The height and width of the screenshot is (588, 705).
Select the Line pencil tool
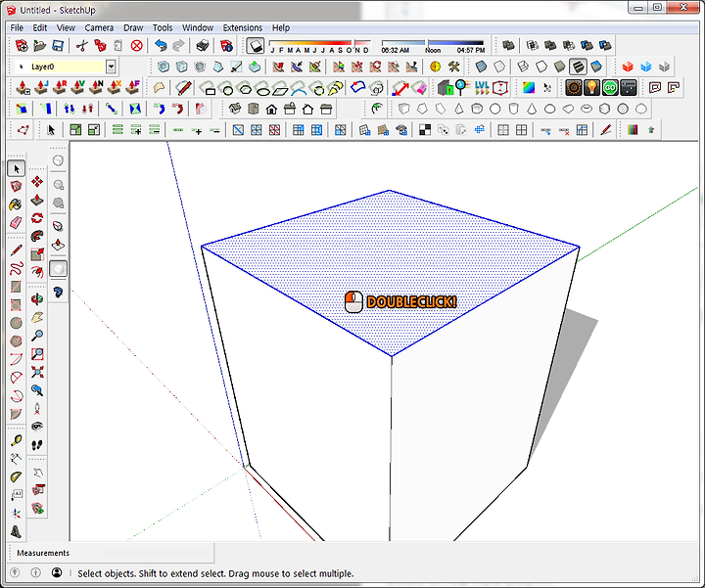[17, 250]
